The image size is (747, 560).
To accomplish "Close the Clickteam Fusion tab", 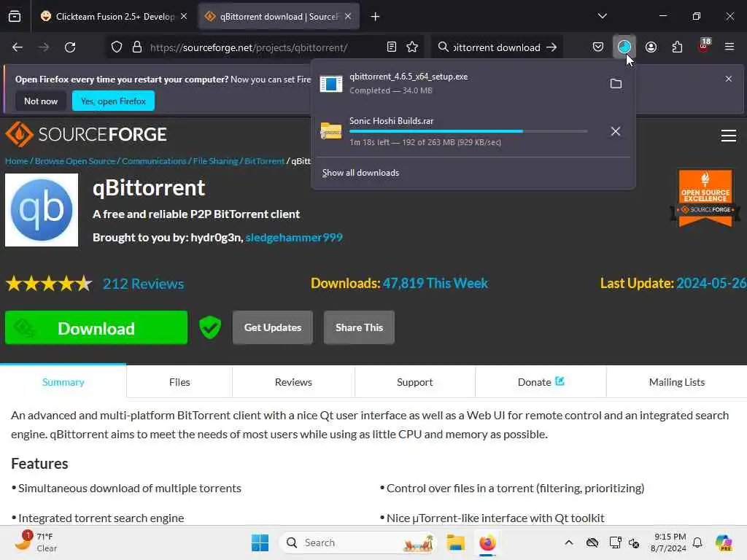I will point(184,17).
